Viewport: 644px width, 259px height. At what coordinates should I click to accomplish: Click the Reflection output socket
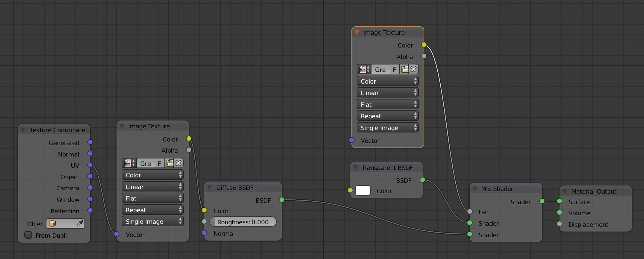[x=90, y=210]
